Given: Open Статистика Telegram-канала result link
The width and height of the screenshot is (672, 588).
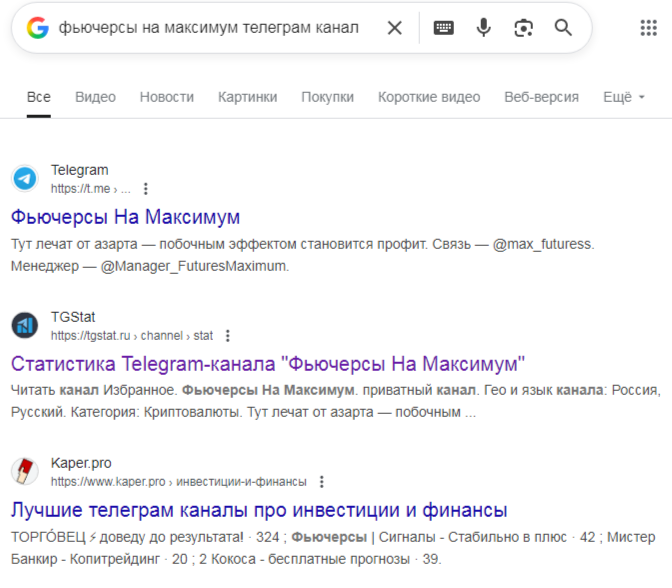Looking at the screenshot, I should [x=268, y=364].
